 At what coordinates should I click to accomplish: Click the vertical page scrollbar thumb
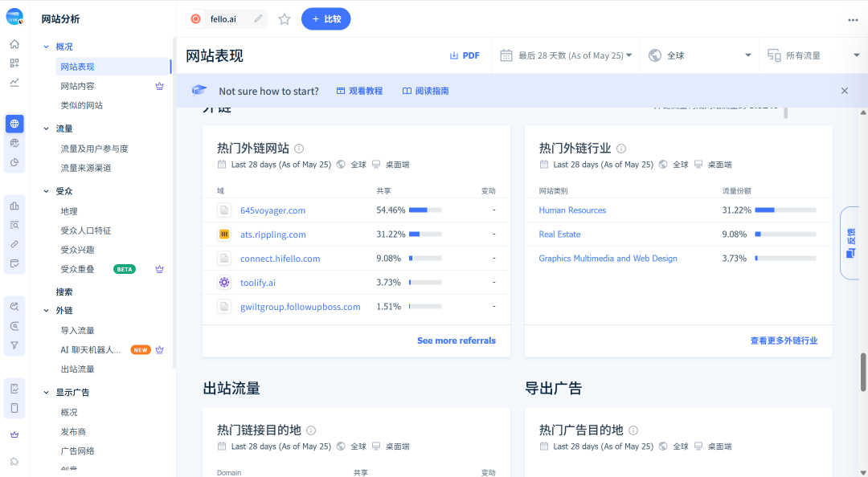click(863, 372)
